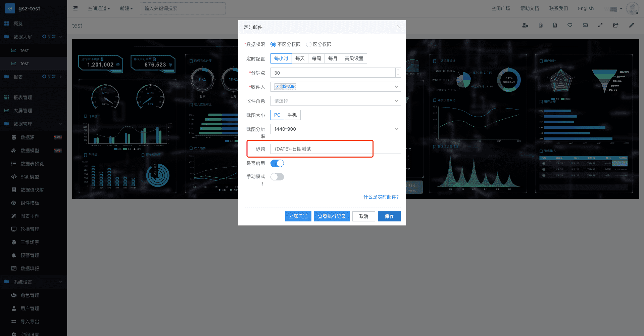Click the user avatar in the top right
This screenshot has width=644, height=336.
coord(633,8)
